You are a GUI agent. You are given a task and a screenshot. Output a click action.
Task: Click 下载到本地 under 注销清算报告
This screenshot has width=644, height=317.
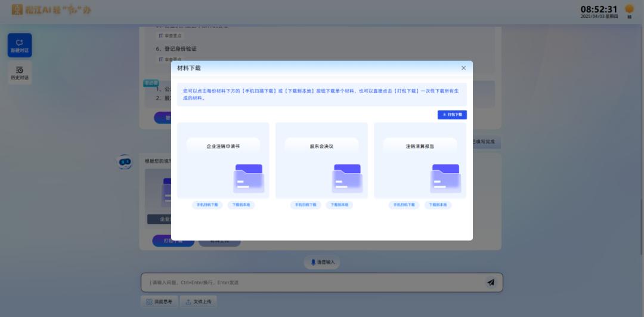(x=438, y=205)
